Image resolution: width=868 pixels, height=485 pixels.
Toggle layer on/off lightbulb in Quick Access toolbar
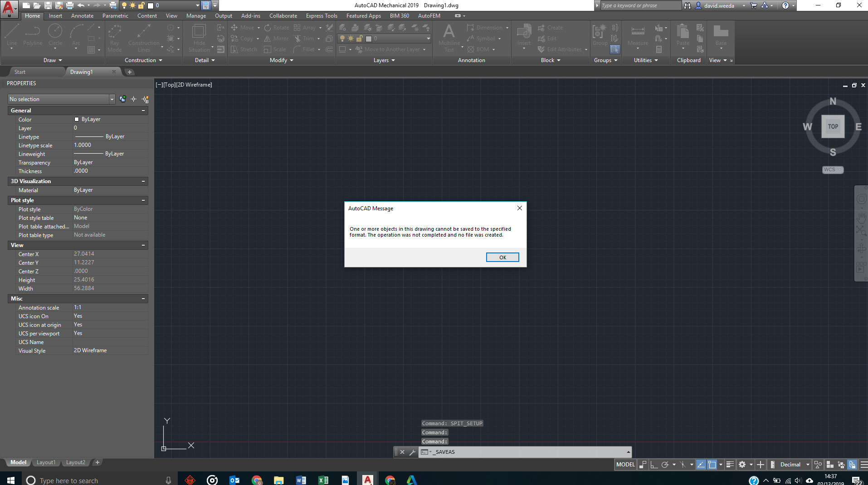(124, 5)
